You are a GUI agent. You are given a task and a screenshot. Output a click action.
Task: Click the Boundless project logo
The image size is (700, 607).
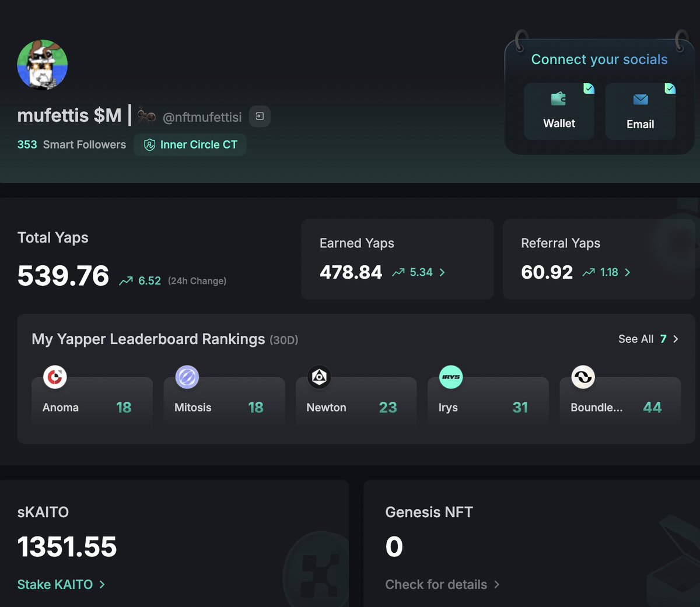pyautogui.click(x=583, y=377)
